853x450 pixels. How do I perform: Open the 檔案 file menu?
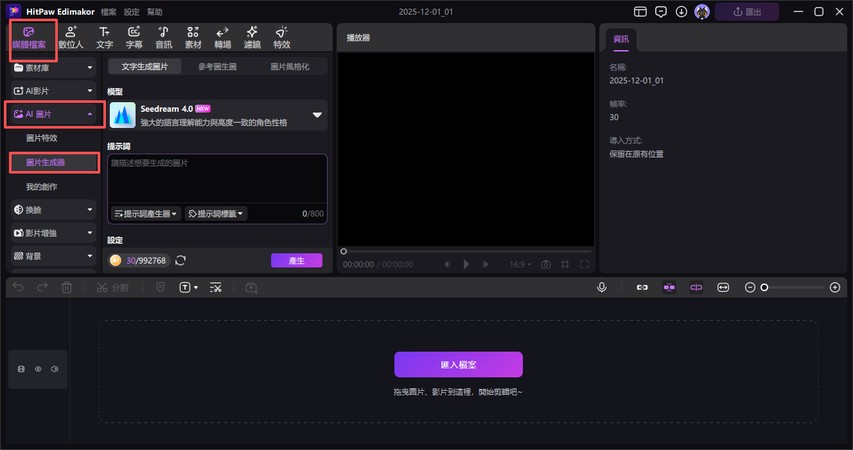point(108,11)
